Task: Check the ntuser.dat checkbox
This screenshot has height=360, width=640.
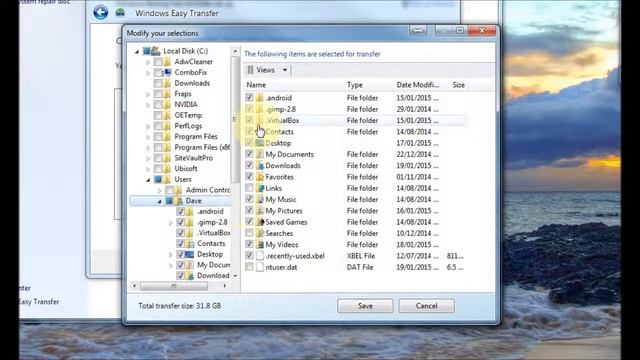Action: (249, 267)
